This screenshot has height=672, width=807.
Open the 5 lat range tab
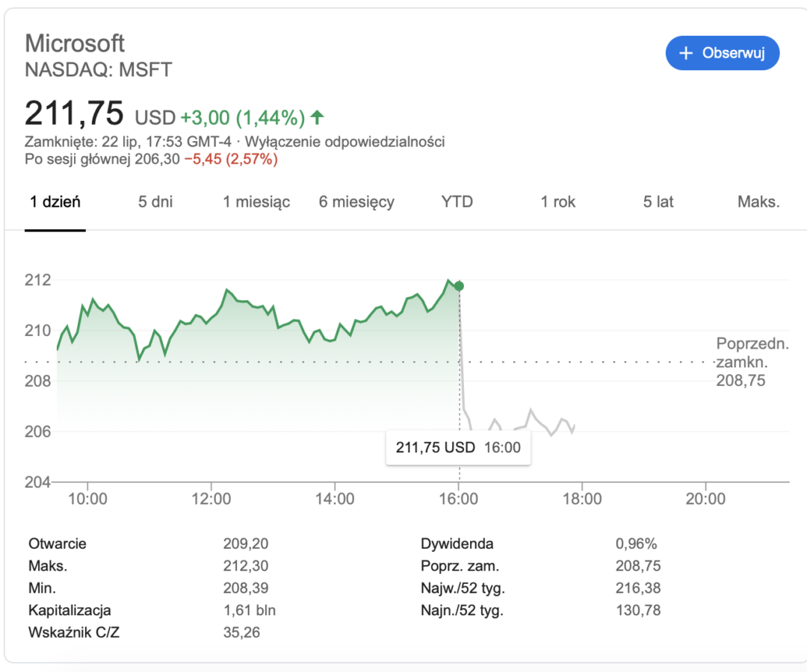[658, 202]
